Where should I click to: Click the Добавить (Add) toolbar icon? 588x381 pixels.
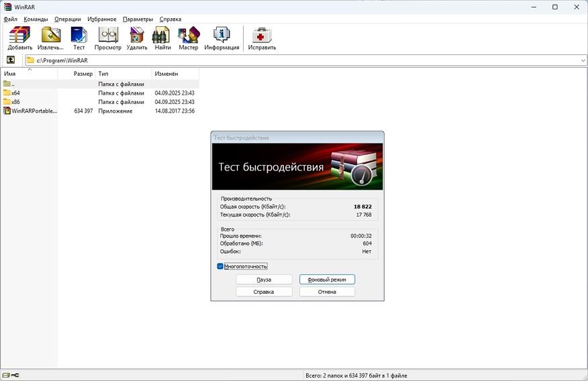(20, 38)
